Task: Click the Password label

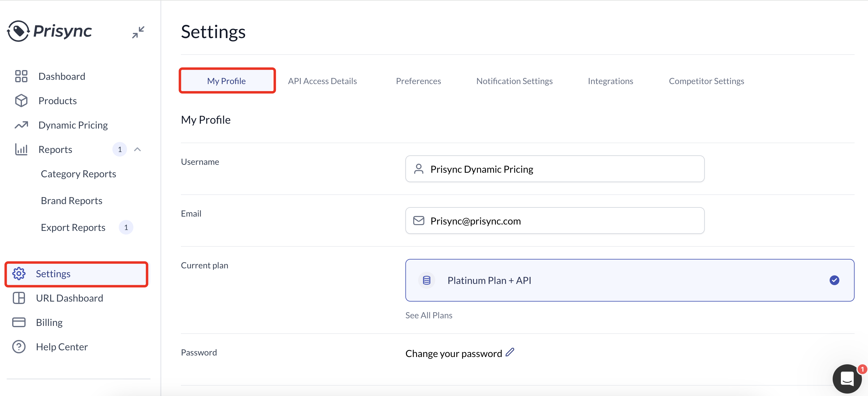Action: click(x=199, y=352)
